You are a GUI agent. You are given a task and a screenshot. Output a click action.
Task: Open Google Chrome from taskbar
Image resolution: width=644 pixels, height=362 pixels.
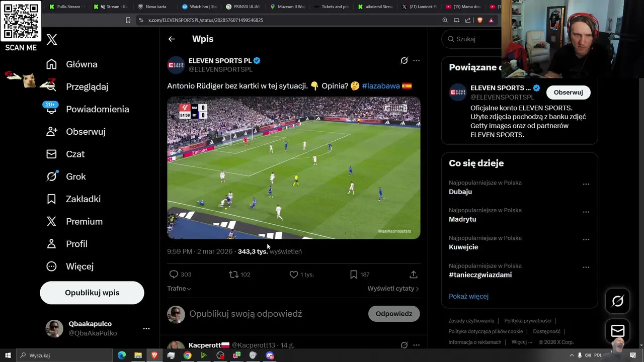tap(187, 355)
